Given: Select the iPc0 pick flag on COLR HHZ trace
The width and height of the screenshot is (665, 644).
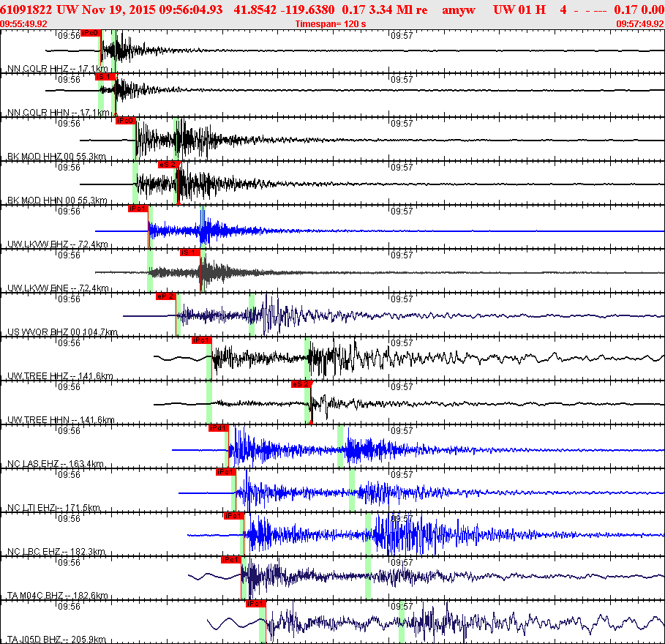Looking at the screenshot, I should (90, 33).
